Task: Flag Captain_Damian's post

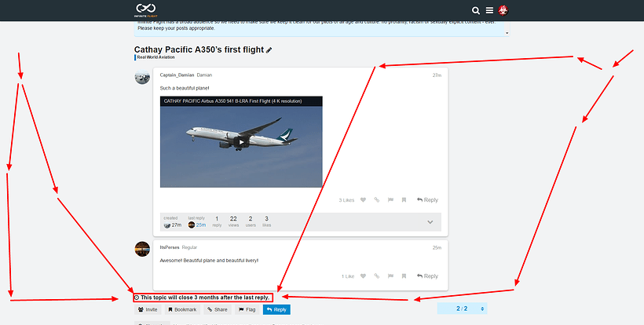Action: (x=390, y=200)
